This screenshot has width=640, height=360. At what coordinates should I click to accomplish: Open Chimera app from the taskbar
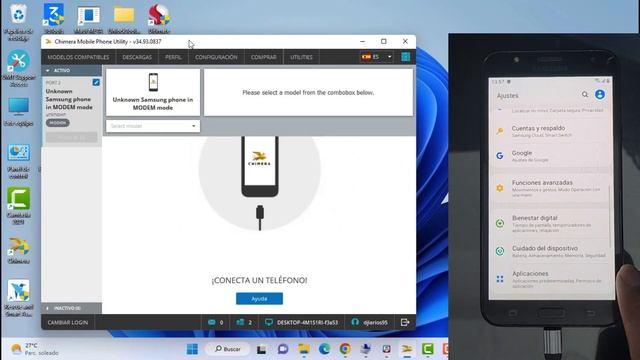click(x=407, y=349)
